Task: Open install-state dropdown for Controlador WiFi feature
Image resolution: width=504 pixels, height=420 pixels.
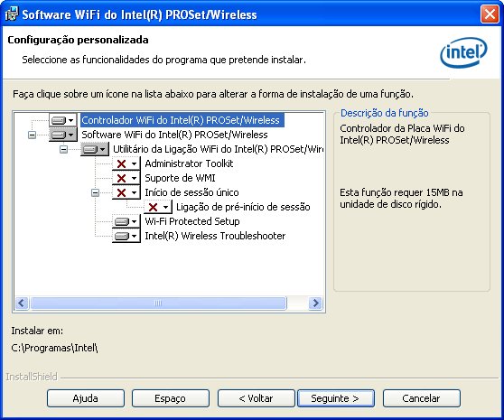Action: tap(63, 120)
